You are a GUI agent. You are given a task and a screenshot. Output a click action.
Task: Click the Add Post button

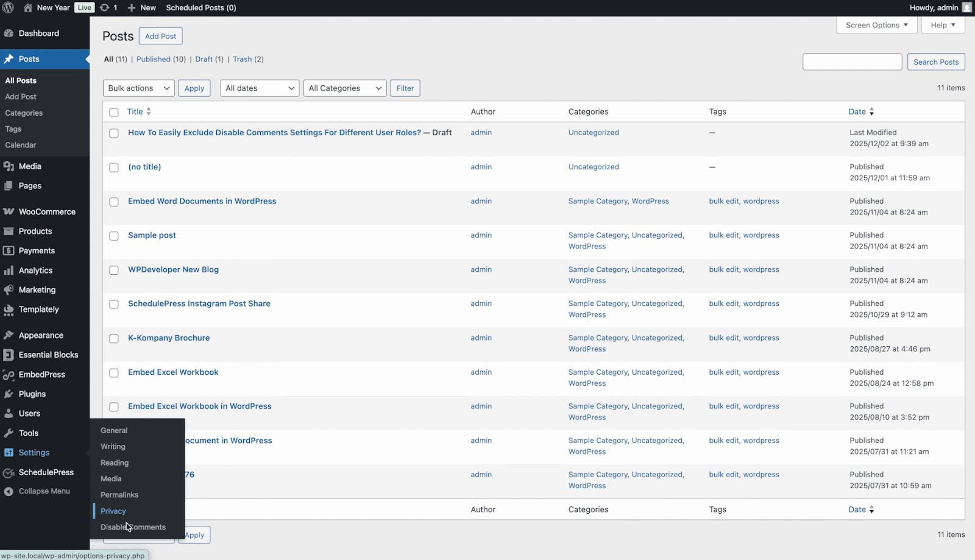tap(160, 36)
